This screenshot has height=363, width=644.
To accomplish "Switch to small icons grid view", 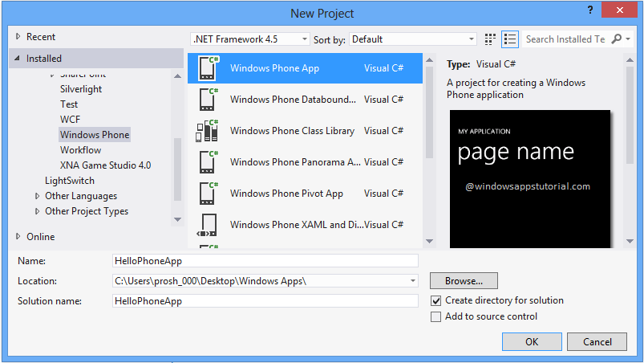I will (492, 39).
